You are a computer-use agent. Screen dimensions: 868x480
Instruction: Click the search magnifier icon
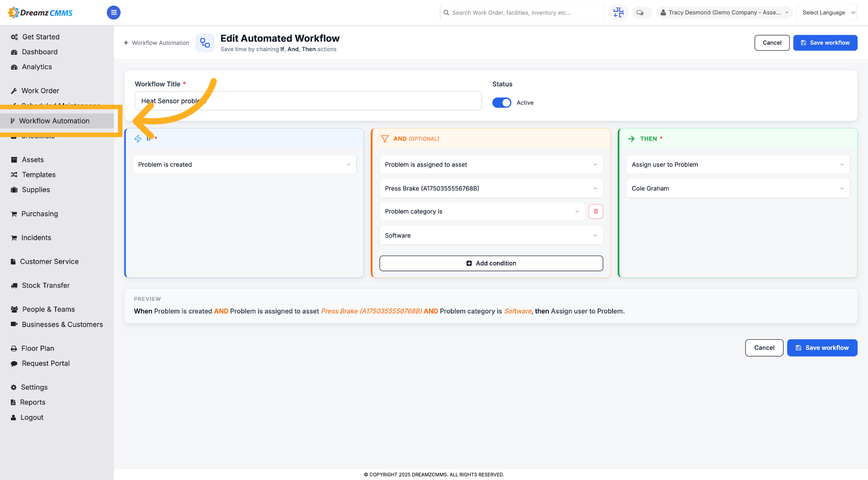tap(447, 13)
